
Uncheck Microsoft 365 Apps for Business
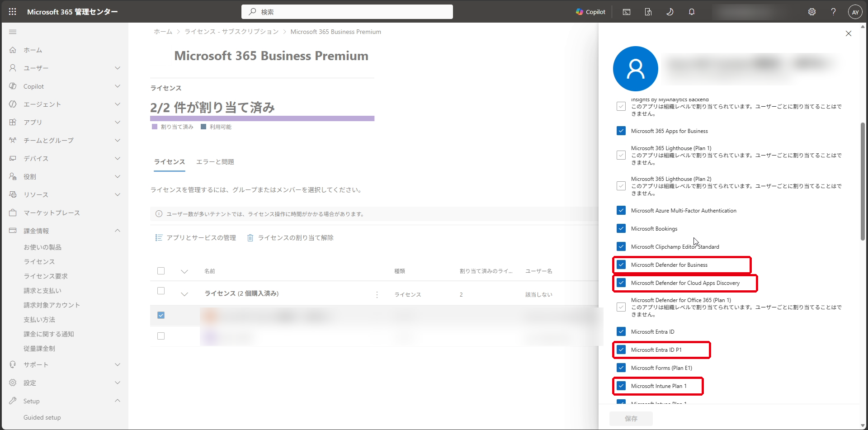click(621, 131)
